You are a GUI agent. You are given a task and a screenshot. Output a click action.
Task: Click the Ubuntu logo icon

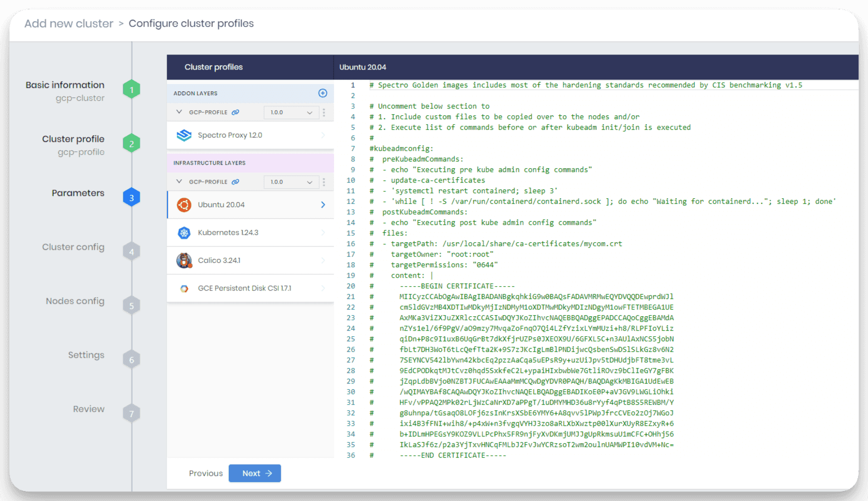(184, 205)
